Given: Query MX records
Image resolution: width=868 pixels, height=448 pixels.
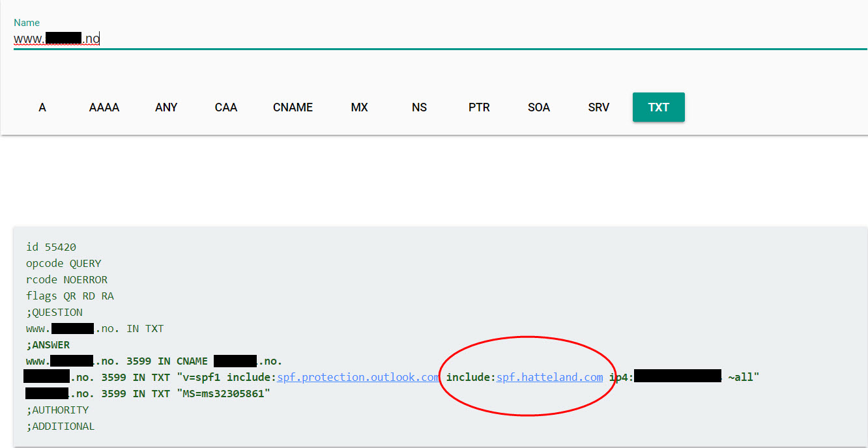Looking at the screenshot, I should point(360,107).
